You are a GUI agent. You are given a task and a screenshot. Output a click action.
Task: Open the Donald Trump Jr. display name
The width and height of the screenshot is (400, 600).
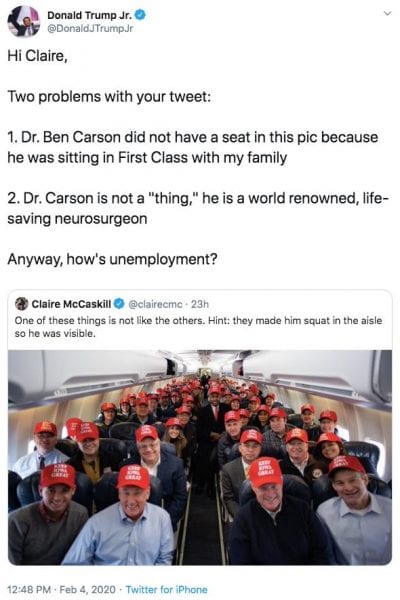pyautogui.click(x=90, y=15)
